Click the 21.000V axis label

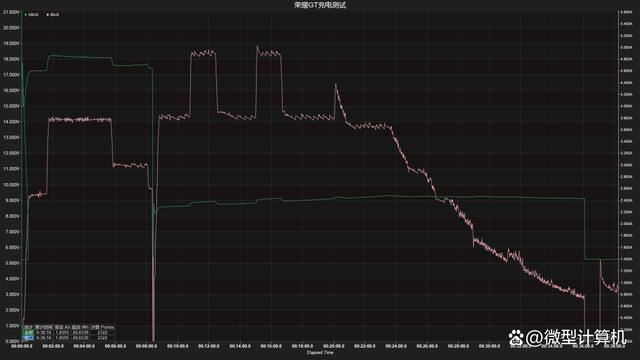tap(11, 12)
